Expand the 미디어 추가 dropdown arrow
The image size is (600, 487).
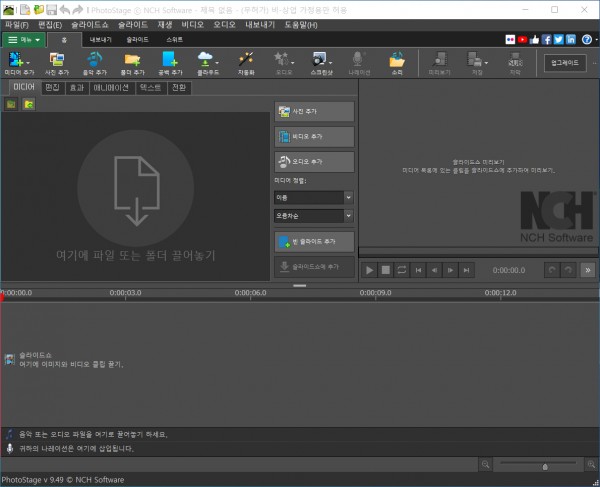point(28,62)
